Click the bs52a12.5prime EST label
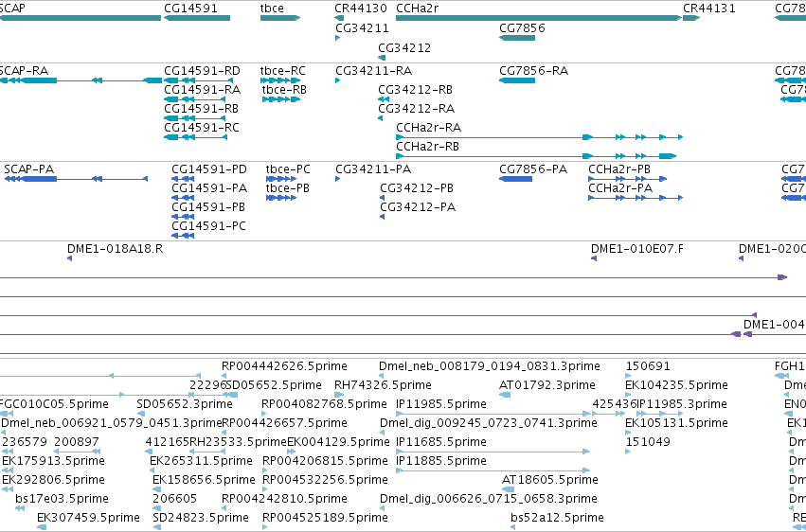 pos(557,518)
